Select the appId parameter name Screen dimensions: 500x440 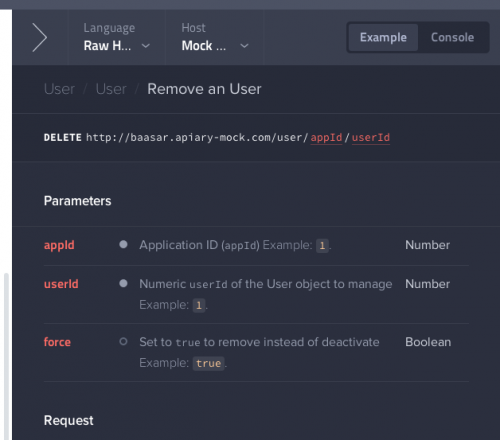(x=59, y=245)
